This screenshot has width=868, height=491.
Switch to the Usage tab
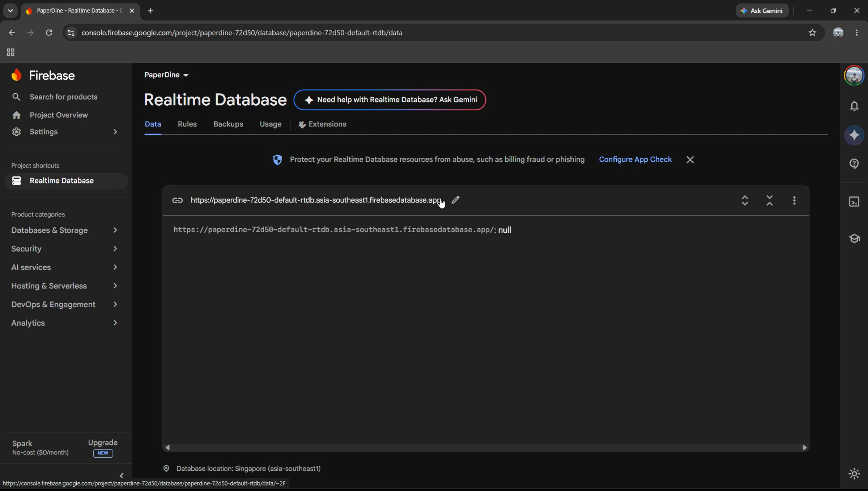tap(271, 124)
